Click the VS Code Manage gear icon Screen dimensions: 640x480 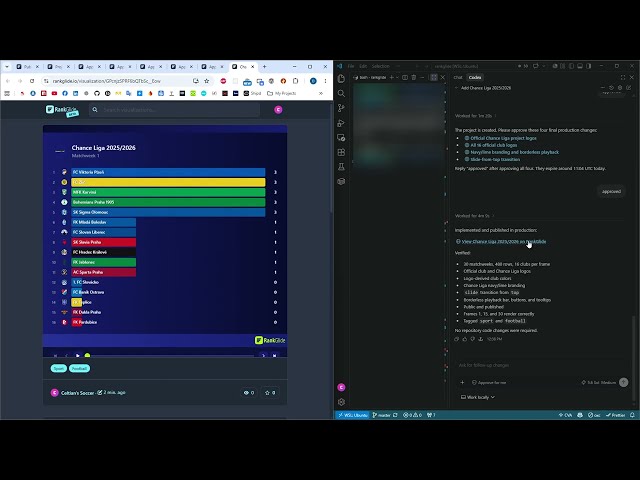341,402
